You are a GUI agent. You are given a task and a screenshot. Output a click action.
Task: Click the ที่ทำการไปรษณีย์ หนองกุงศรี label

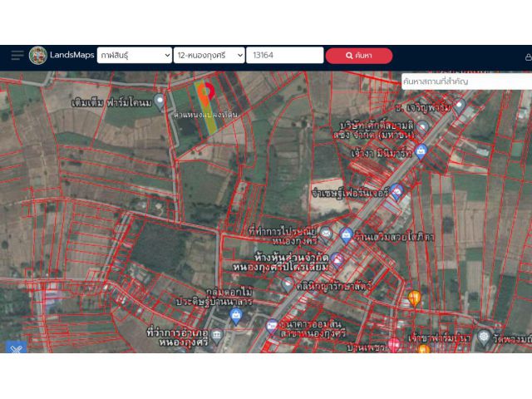pyautogui.click(x=283, y=236)
